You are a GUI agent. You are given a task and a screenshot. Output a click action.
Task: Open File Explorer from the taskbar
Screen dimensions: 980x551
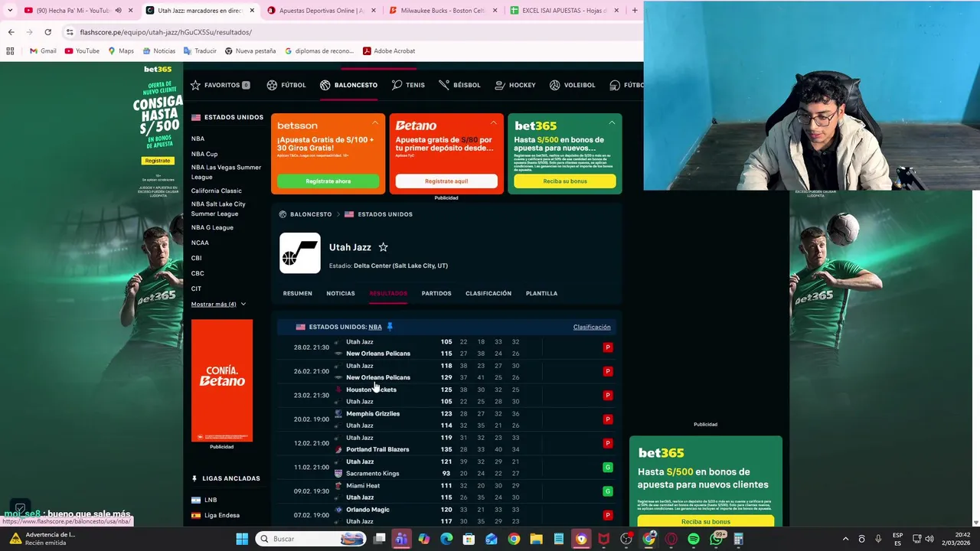536,539
